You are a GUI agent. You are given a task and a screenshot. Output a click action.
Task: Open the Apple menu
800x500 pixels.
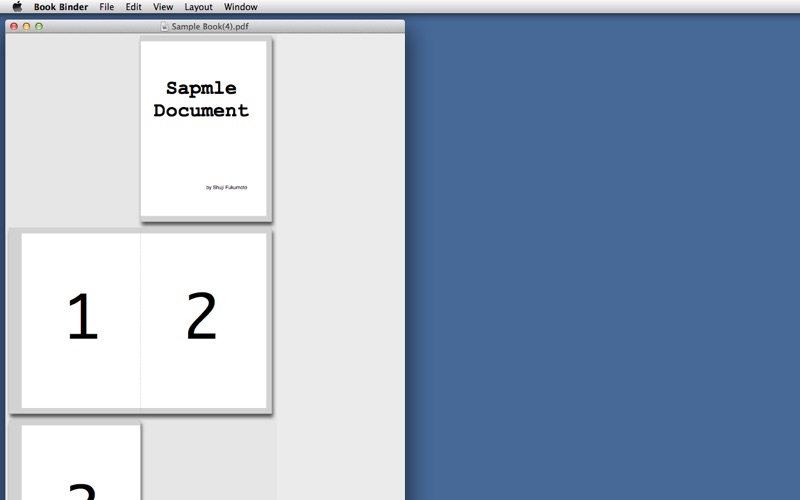(x=17, y=7)
